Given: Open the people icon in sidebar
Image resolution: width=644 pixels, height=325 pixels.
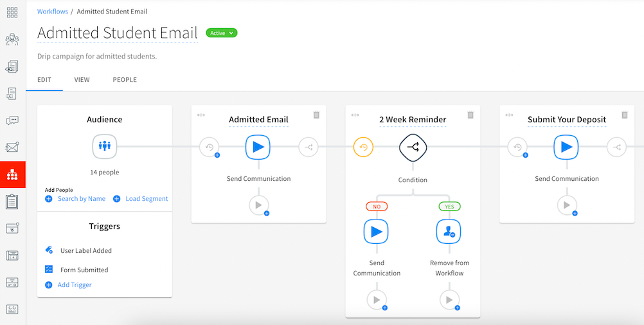Looking at the screenshot, I should pyautogui.click(x=12, y=39).
